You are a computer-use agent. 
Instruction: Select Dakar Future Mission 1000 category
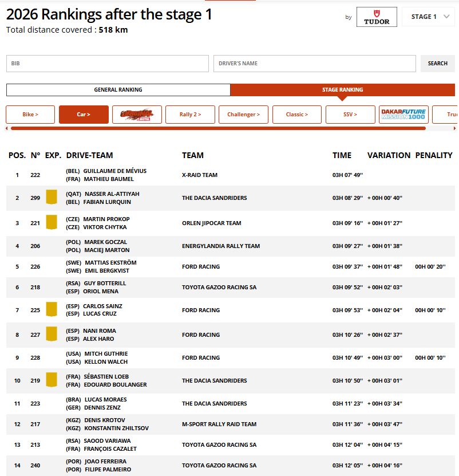point(403,115)
